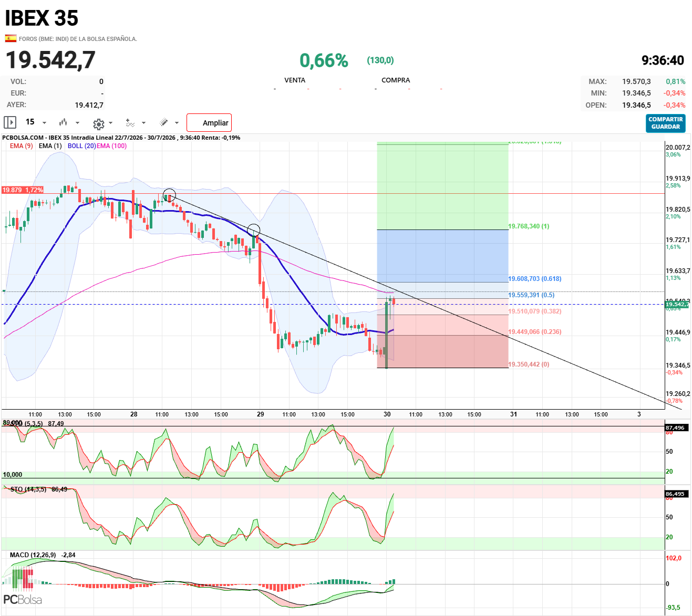The width and height of the screenshot is (692, 616).
Task: Click the second STO value tag 86,495
Action: tap(675, 494)
